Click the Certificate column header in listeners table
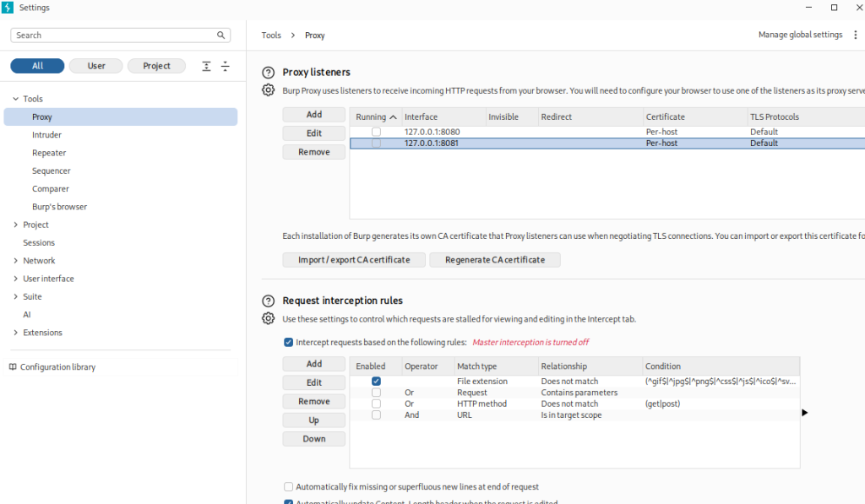 click(695, 117)
